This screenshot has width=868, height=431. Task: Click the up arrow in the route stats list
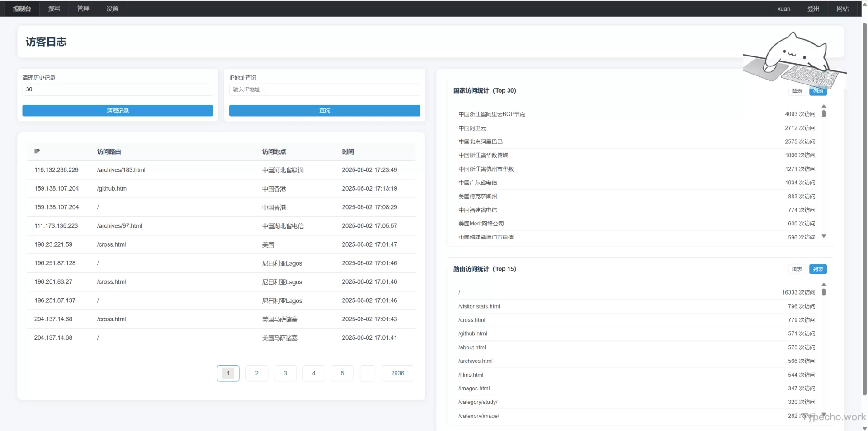tap(824, 285)
